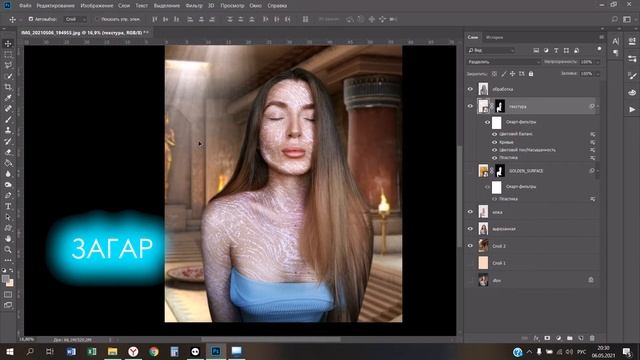Screen dimensions: 640x360
Task: Open the 'Окно' menu
Action: click(x=256, y=6)
